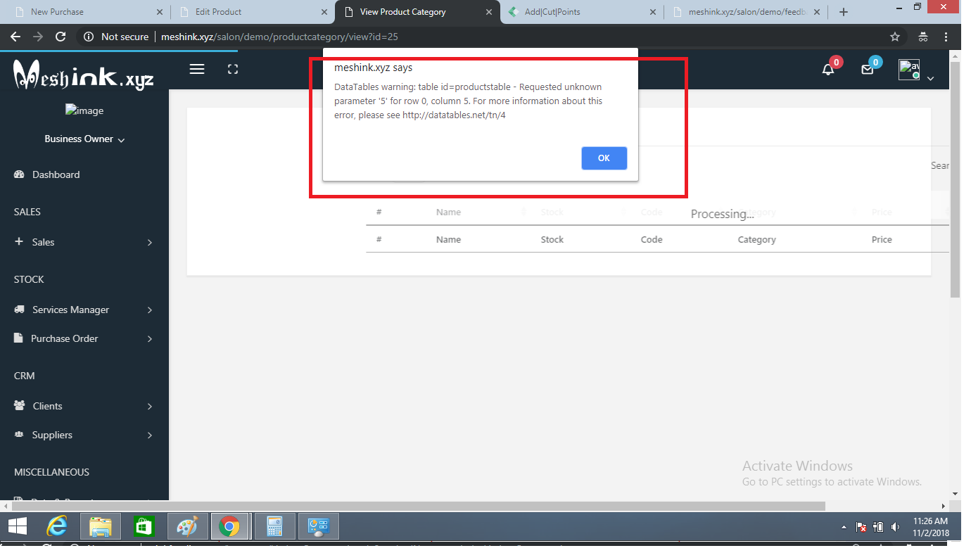Image resolution: width=971 pixels, height=560 pixels.
Task: Click the Stock column in footer row
Action: pyautogui.click(x=552, y=239)
